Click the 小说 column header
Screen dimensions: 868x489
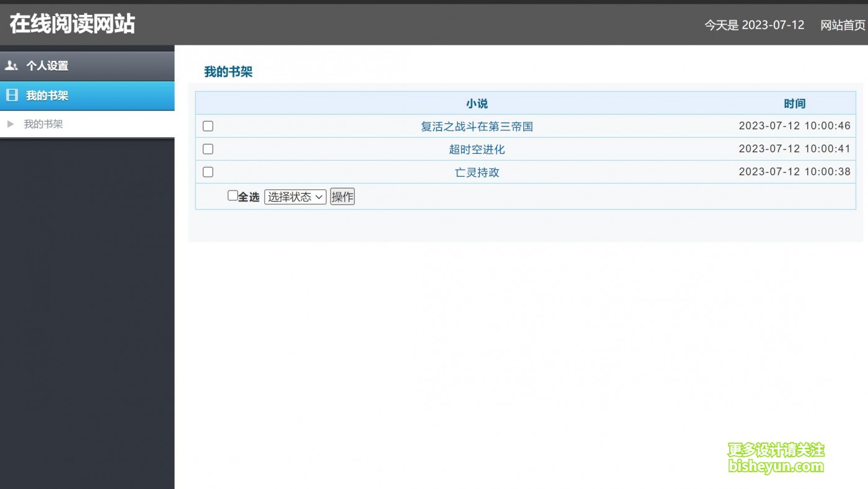pos(477,104)
